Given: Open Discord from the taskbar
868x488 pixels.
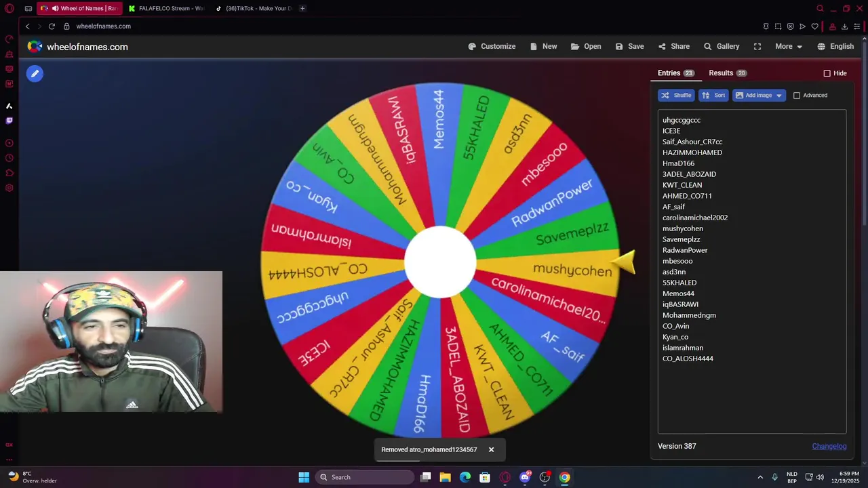Looking at the screenshot, I should coord(525,477).
